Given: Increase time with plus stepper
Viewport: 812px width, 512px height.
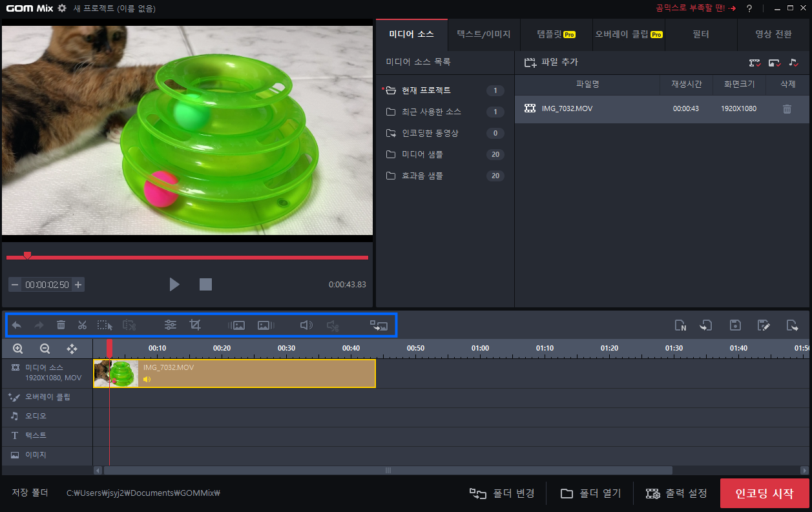Looking at the screenshot, I should 78,285.
